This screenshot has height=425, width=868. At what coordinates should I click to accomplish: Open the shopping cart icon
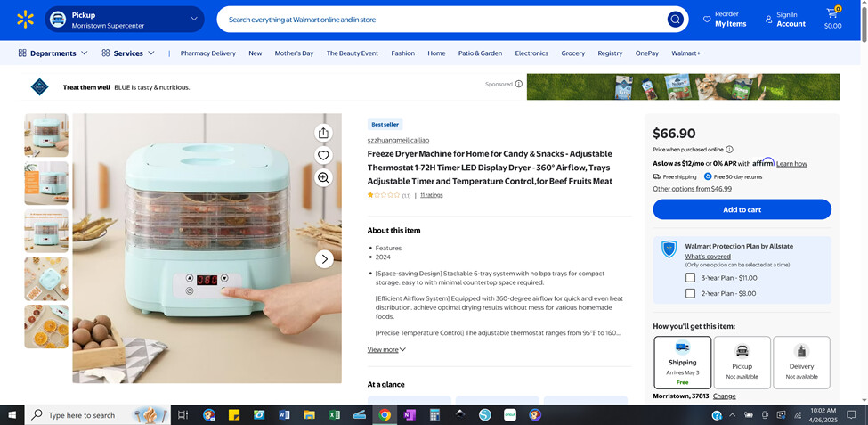tap(832, 14)
